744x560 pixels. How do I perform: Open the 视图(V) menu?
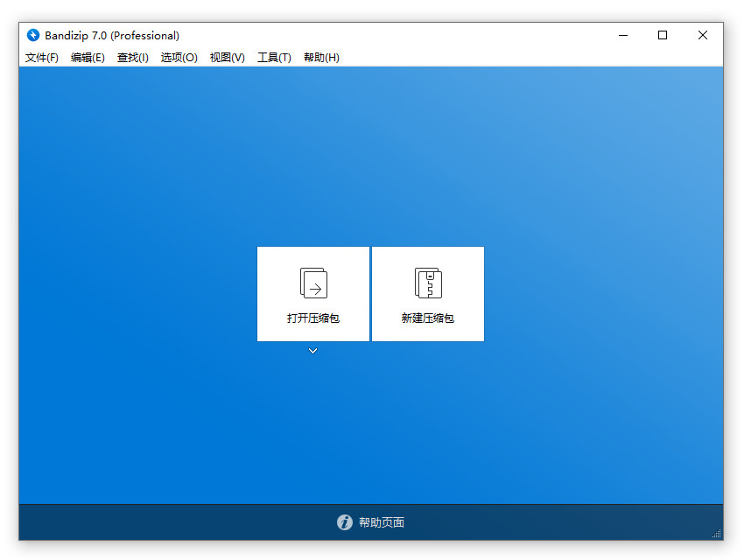[227, 57]
